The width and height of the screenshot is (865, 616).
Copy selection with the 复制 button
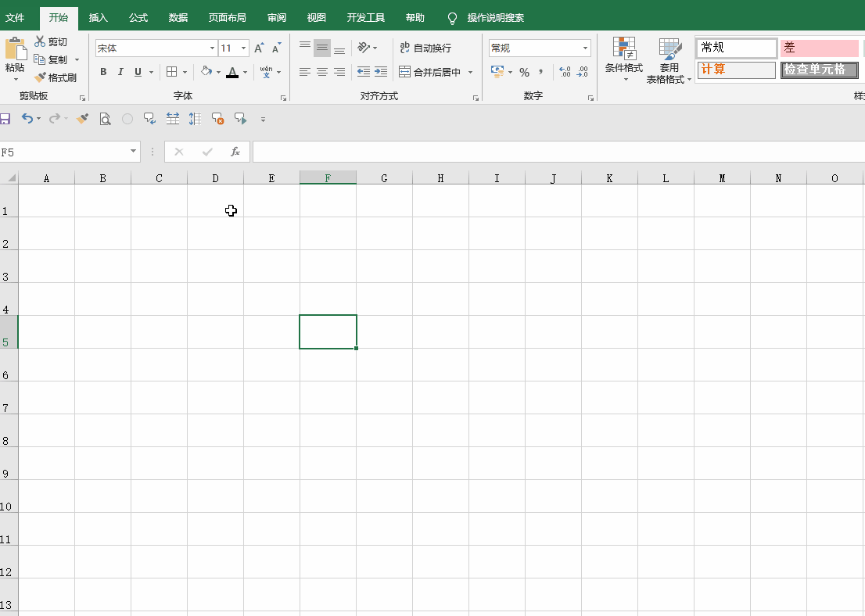click(52, 59)
